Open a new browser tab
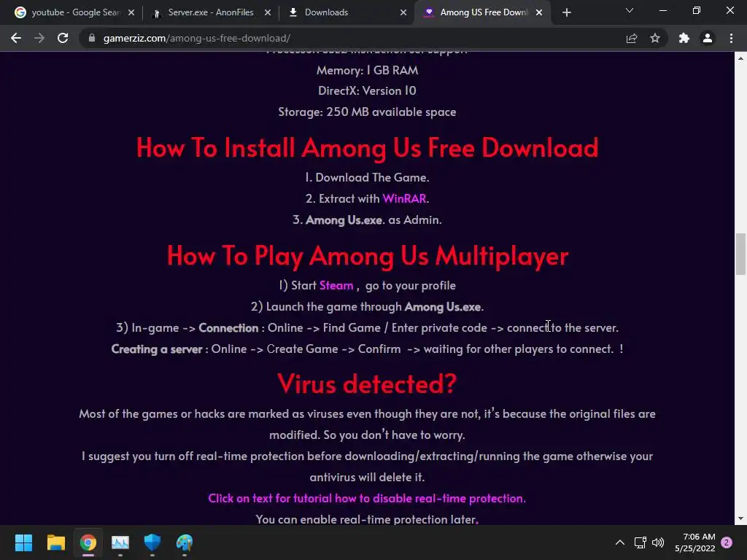Screen dimensions: 747x560 click(x=566, y=12)
